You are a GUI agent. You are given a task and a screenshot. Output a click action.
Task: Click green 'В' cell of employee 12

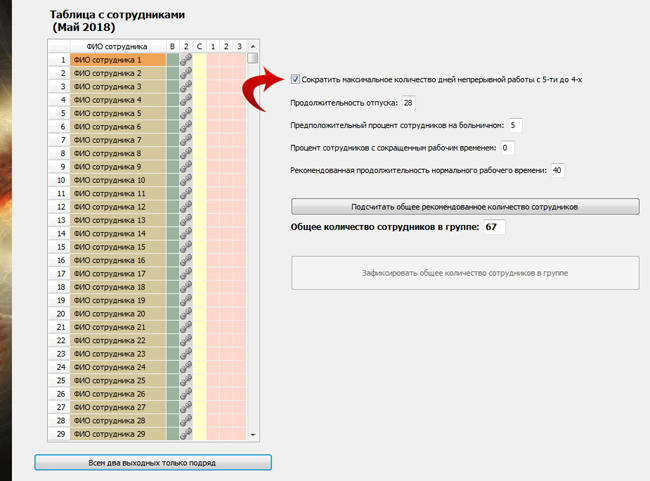[173, 206]
